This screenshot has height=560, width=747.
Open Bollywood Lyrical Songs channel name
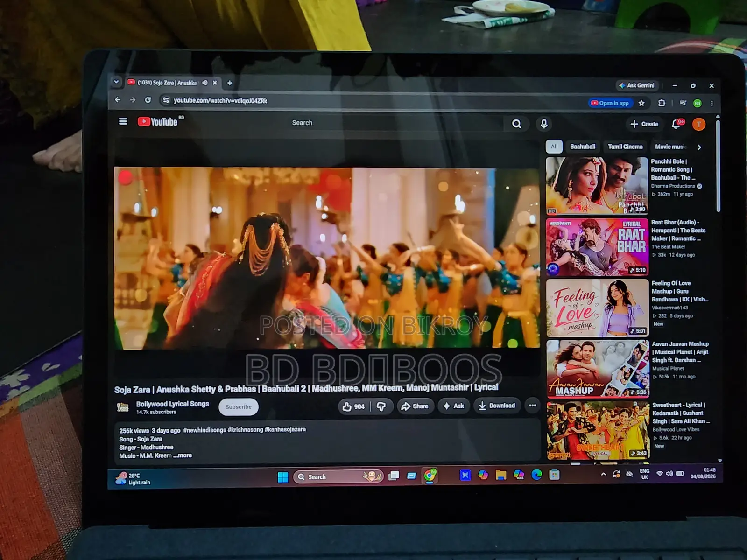(x=172, y=404)
